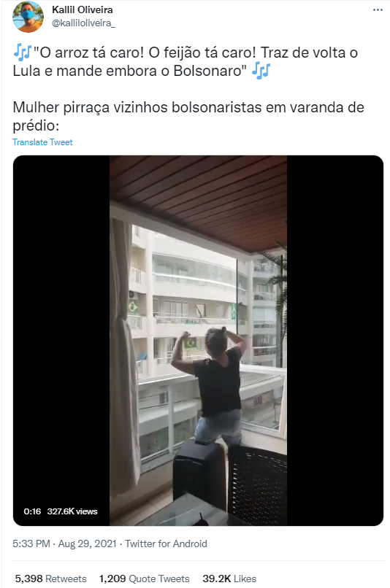Screen dimensions: 390x588
Task: Click Kallil Oliveira's profile avatar
Action: click(x=28, y=17)
